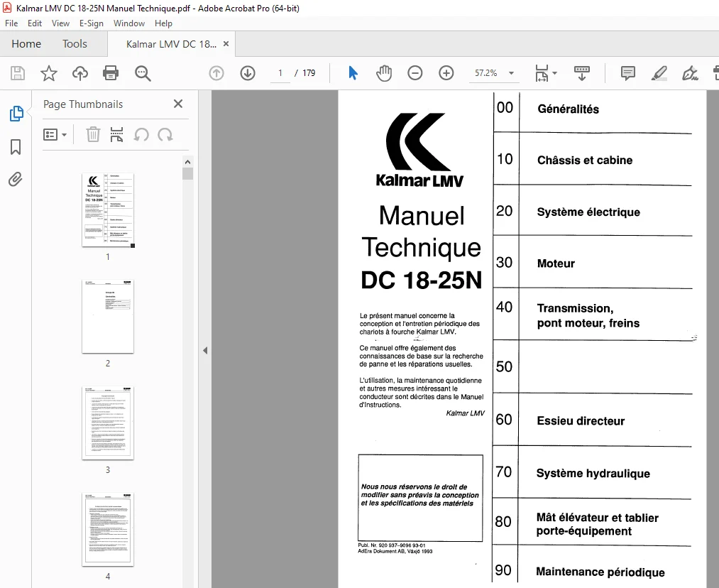
Task: Open the find text magnifier tool
Action: click(x=143, y=73)
